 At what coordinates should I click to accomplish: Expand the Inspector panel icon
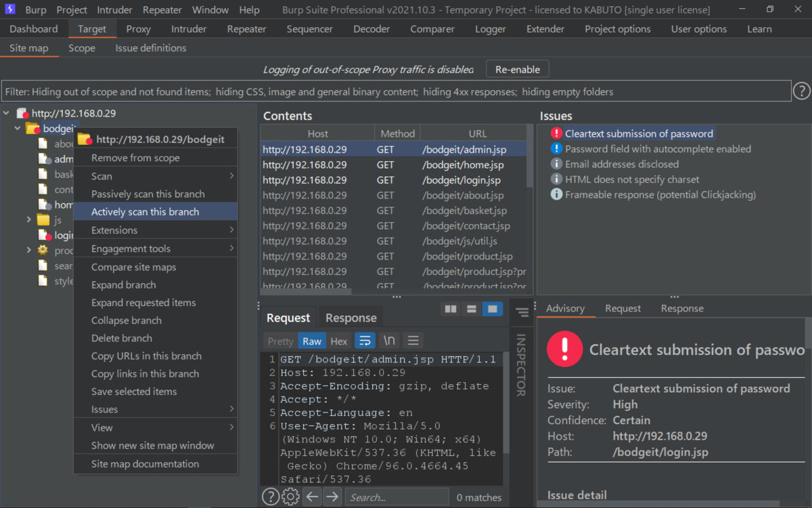[x=522, y=312]
